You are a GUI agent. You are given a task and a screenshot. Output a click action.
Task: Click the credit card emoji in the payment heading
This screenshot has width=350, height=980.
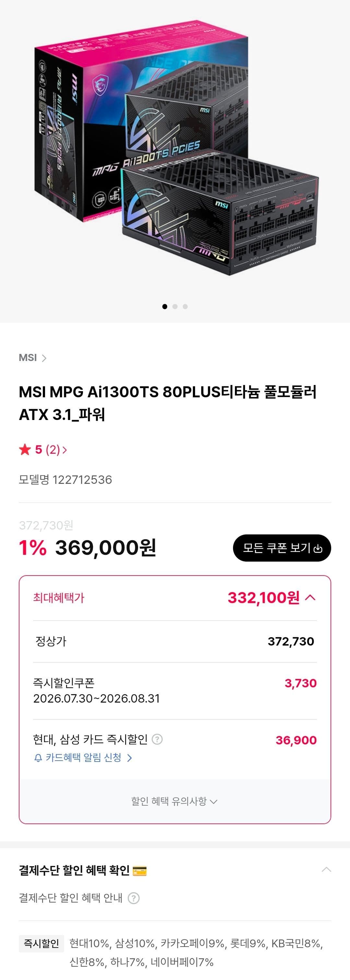(140, 870)
